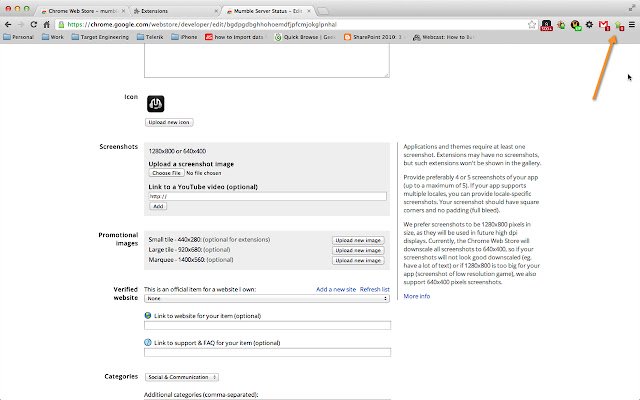Click the 'Small tile - 440x280' label
The image size is (640, 400).
pos(175,240)
